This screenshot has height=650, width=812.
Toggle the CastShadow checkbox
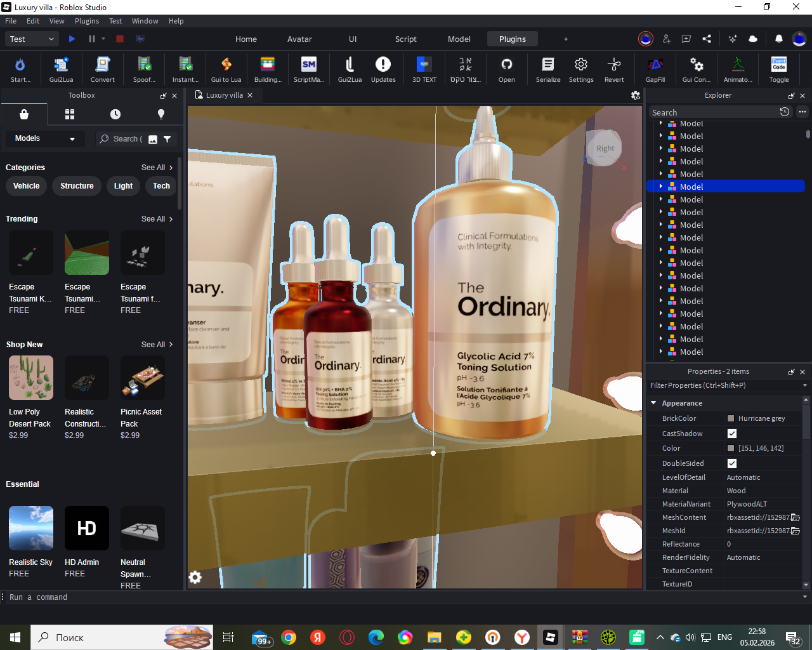click(x=732, y=434)
